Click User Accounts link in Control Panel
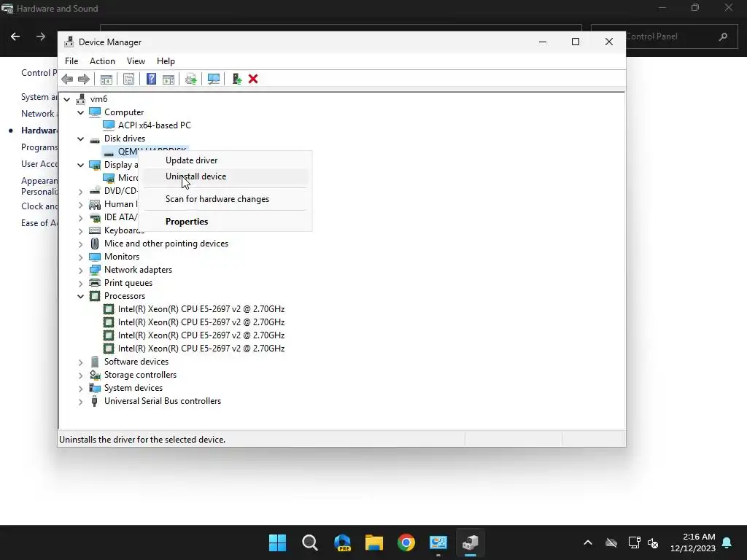The width and height of the screenshot is (747, 560). pyautogui.click(x=39, y=164)
